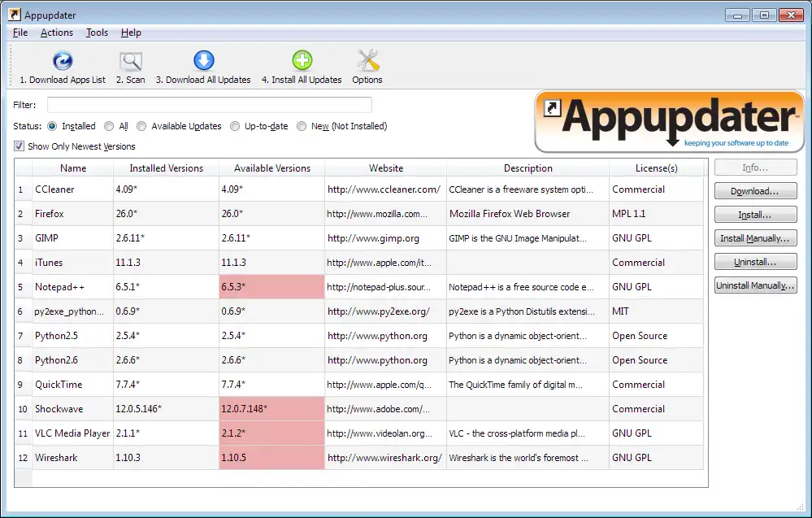This screenshot has width=812, height=518.
Task: Click the Install Manually... button
Action: click(x=756, y=238)
